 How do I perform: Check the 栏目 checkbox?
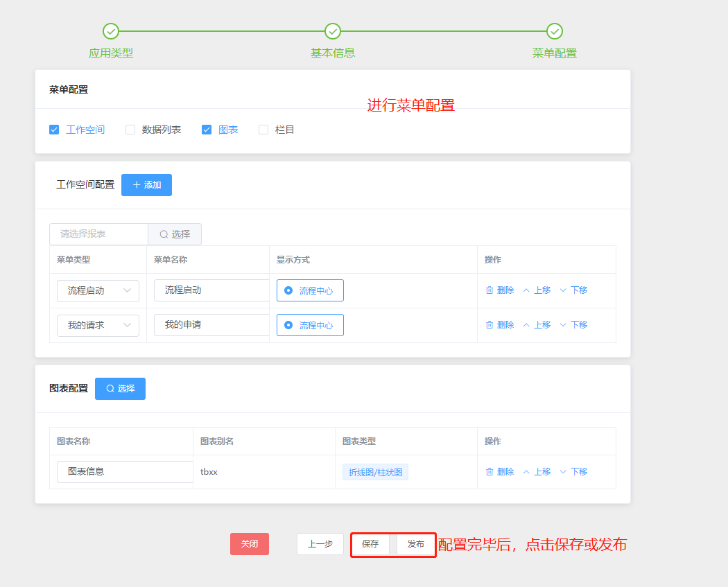pyautogui.click(x=263, y=130)
